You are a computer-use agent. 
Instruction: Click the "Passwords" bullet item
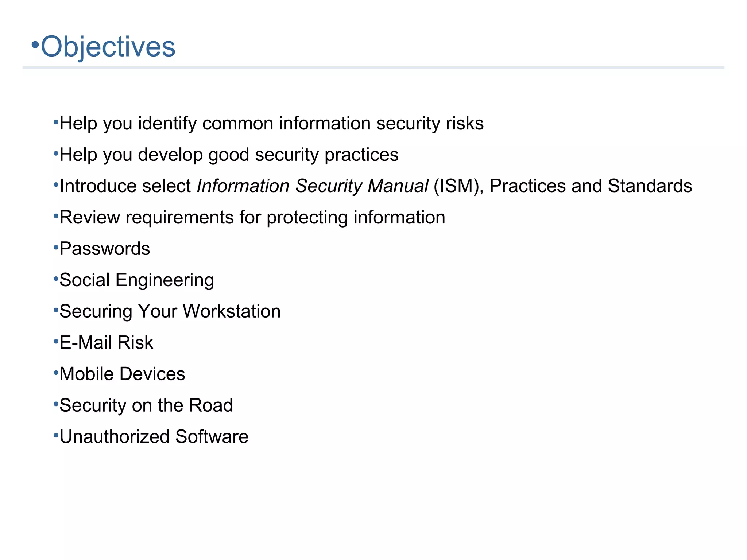pos(105,249)
